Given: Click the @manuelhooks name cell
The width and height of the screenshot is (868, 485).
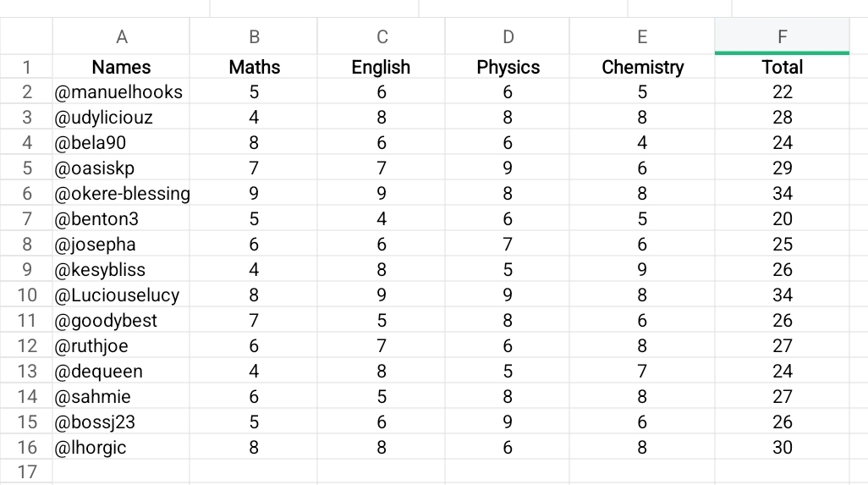Looking at the screenshot, I should point(119,92).
